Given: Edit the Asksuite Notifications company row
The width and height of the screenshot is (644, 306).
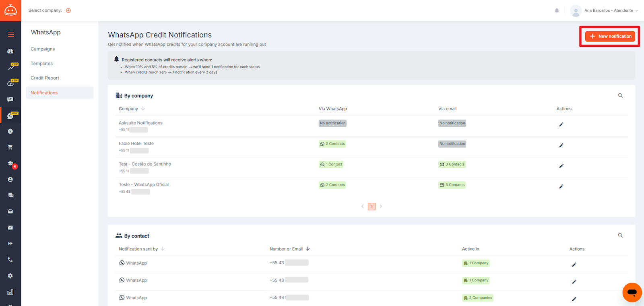Looking at the screenshot, I should 561,124.
